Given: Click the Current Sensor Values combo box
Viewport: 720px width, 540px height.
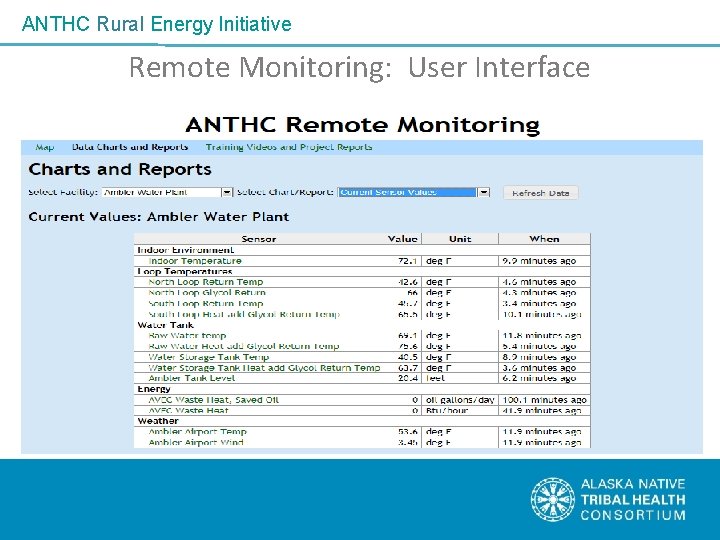Looking at the screenshot, I should click(x=414, y=192).
